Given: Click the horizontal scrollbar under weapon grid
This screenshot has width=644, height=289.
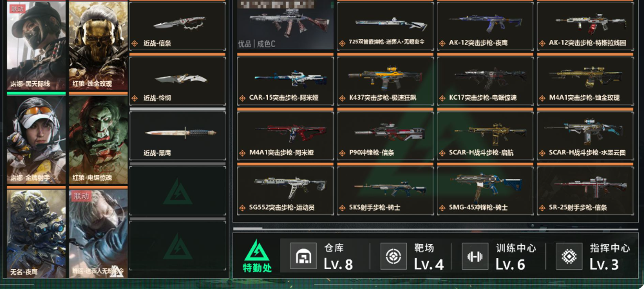Looking at the screenshot, I should (435, 228).
